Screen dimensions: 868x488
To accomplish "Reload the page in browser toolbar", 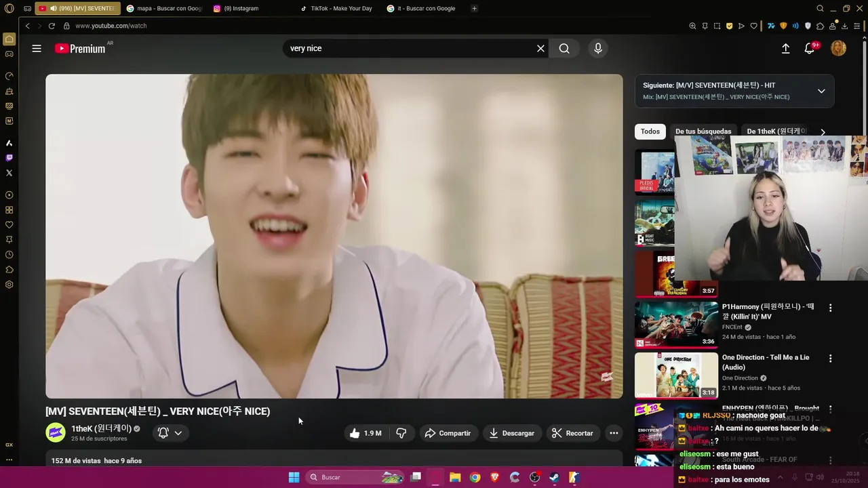I will coord(52,26).
